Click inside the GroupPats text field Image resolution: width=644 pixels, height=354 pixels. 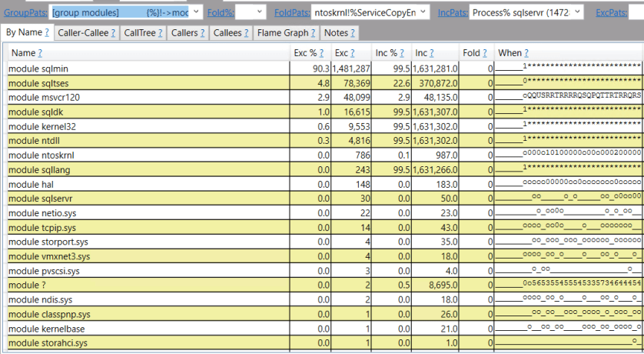tap(120, 12)
